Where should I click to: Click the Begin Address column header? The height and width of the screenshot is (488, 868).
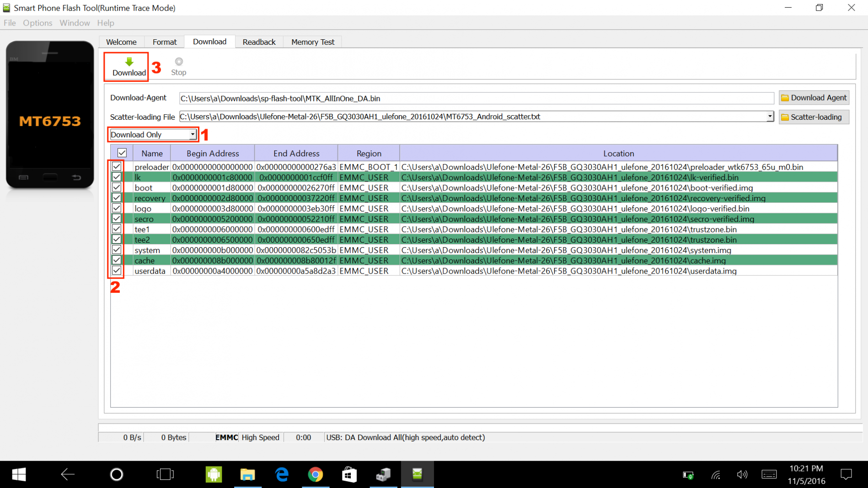pyautogui.click(x=213, y=154)
